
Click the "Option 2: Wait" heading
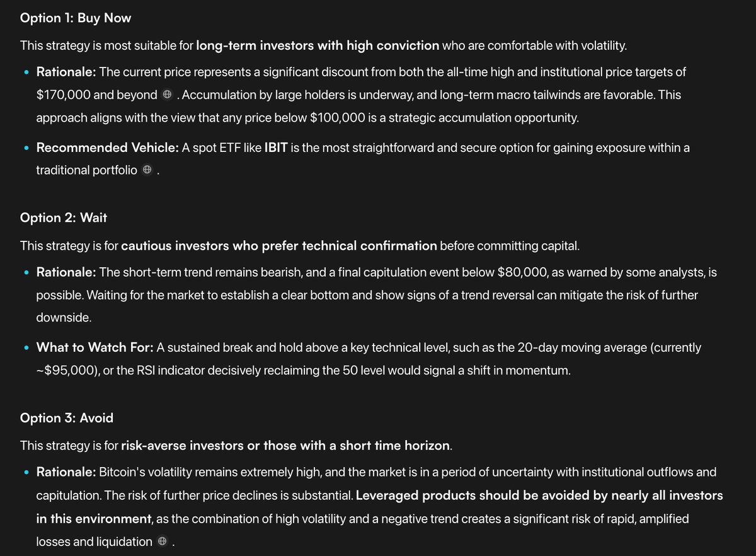64,218
